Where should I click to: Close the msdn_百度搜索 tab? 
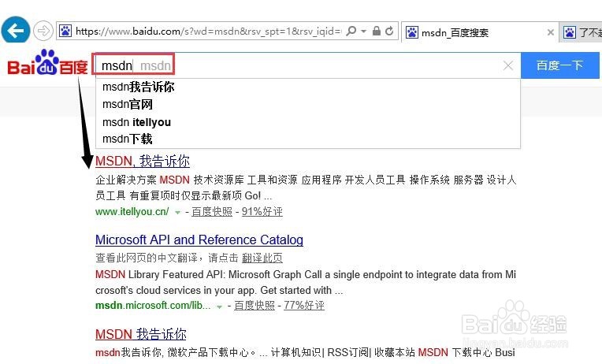pos(551,32)
